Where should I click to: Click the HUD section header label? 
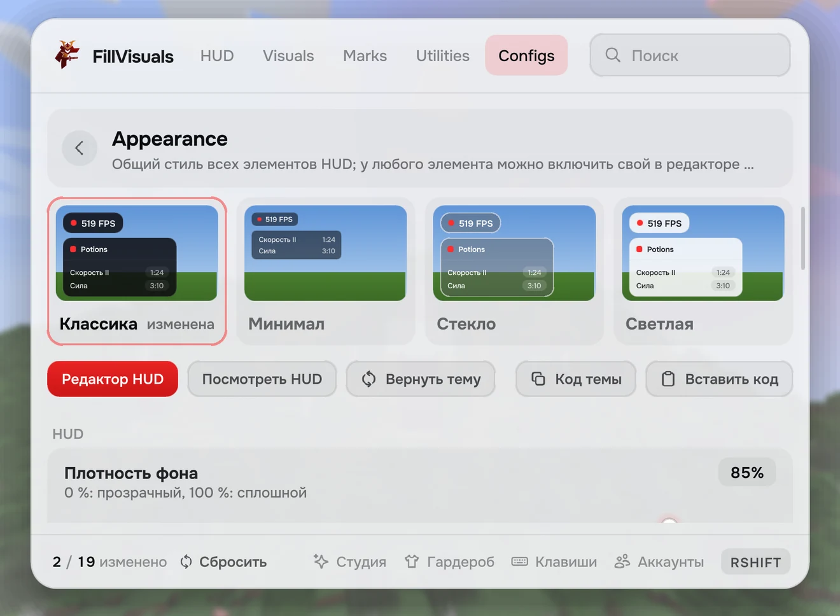click(x=68, y=434)
